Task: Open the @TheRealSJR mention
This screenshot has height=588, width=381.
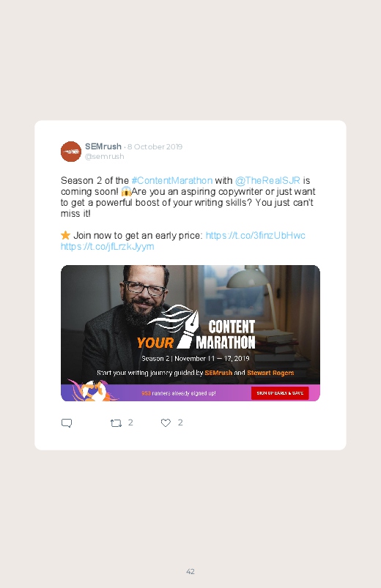Action: click(x=267, y=180)
